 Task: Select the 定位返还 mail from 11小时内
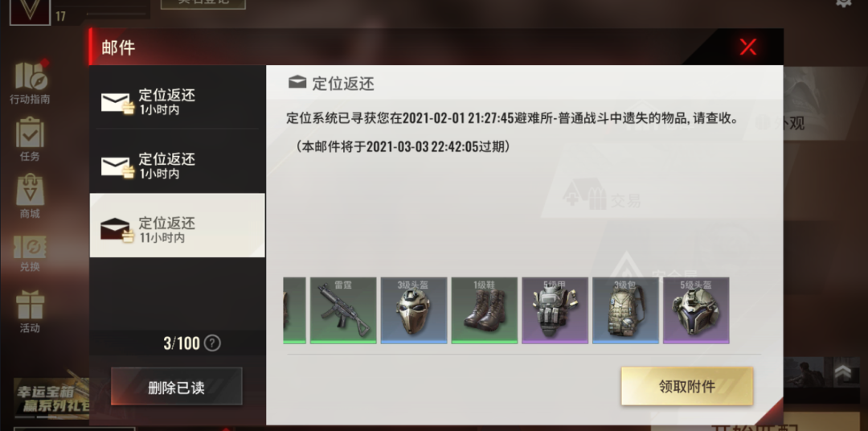[177, 225]
